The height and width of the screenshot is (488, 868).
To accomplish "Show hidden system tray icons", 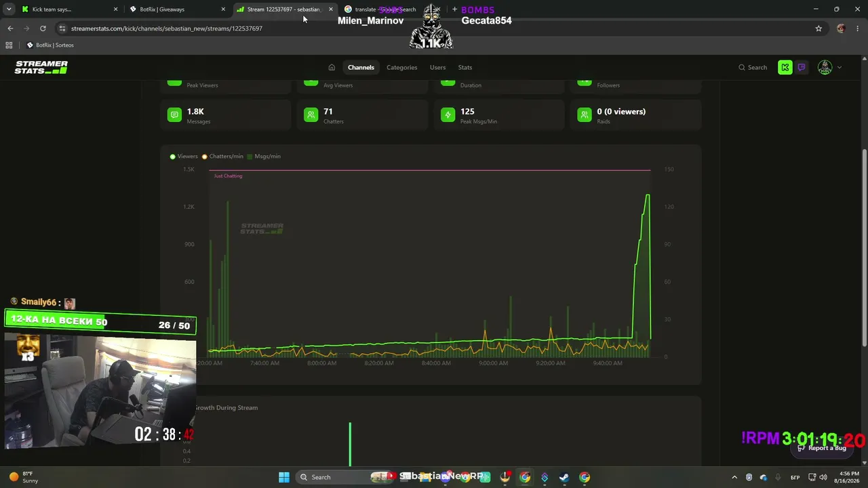I will click(734, 477).
